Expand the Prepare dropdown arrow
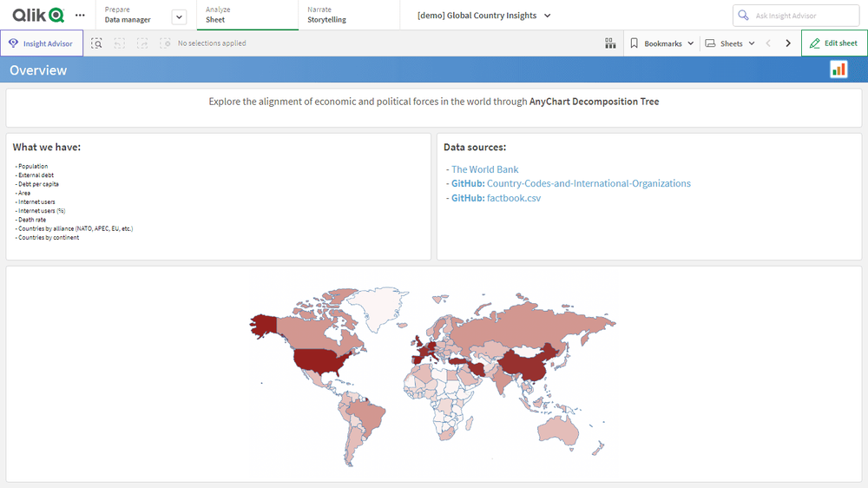Image resolution: width=868 pixels, height=488 pixels. [179, 16]
